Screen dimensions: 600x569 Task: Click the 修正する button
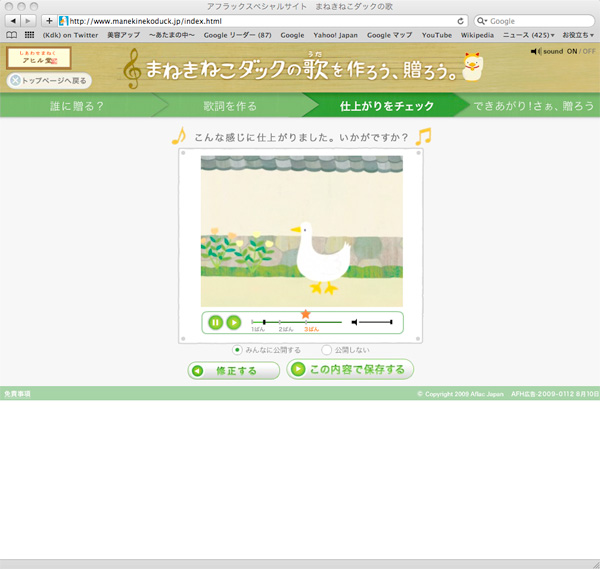point(233,370)
